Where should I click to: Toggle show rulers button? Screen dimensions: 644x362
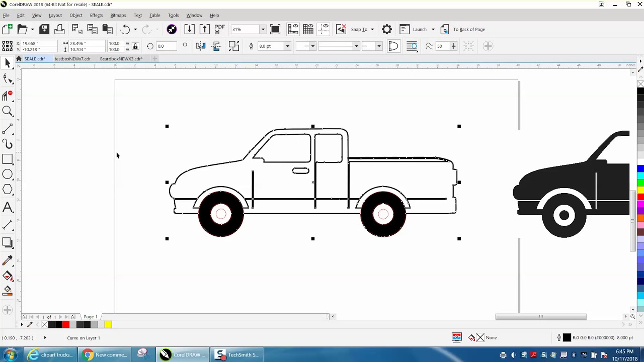[x=293, y=29]
